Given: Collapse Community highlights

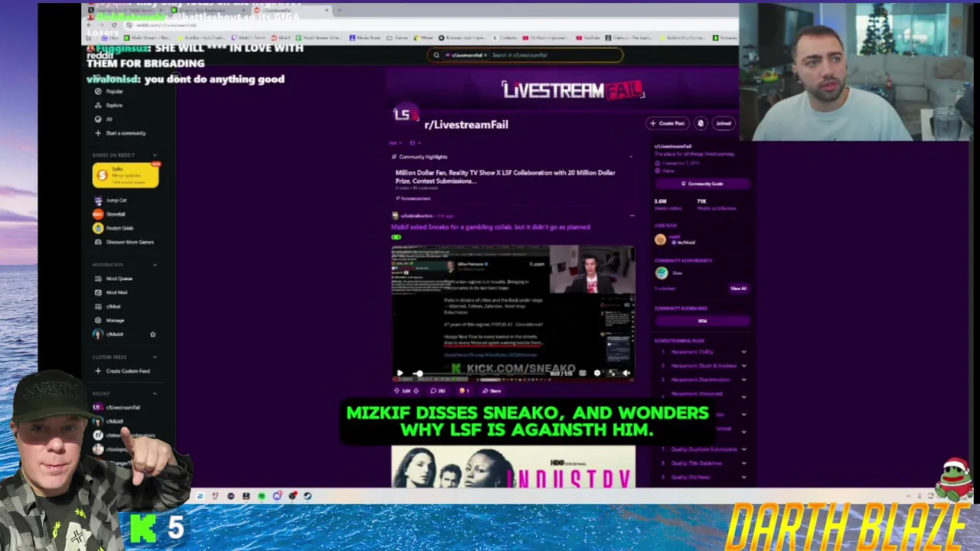Looking at the screenshot, I should (631, 157).
